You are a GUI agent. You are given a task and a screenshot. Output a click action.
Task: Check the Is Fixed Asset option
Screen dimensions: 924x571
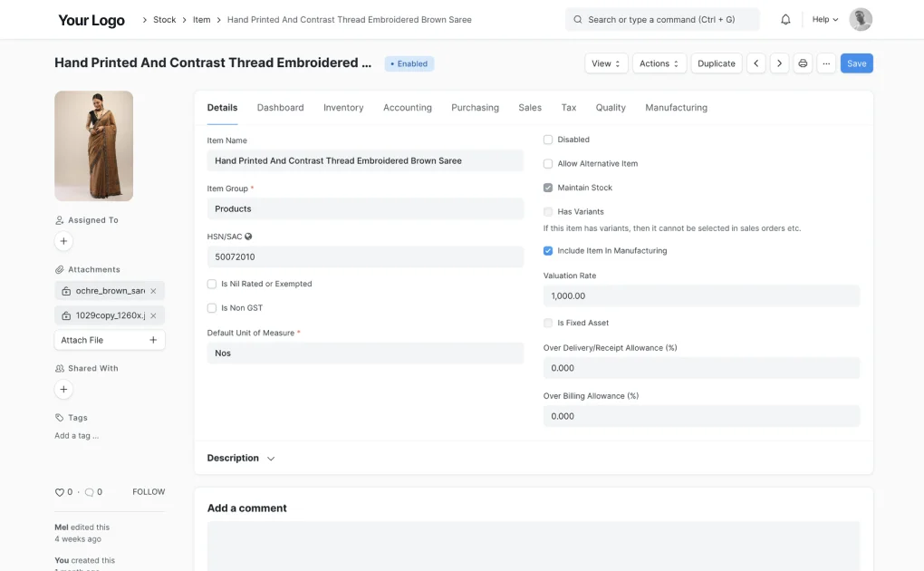[547, 323]
